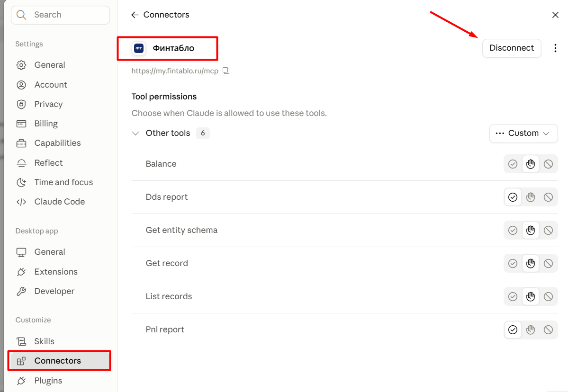Open Skills page
The height and width of the screenshot is (392, 568).
[61, 341]
